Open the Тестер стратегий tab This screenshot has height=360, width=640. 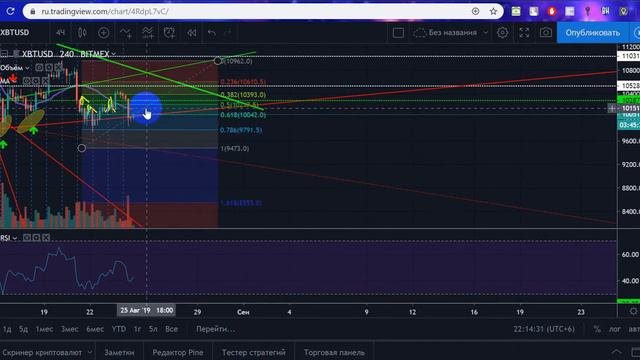(253, 352)
